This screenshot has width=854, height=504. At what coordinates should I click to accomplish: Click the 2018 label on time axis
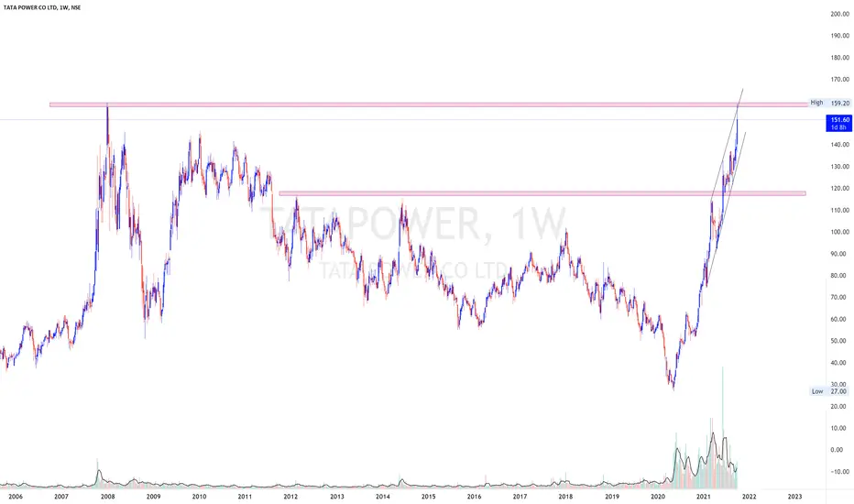(x=566, y=497)
